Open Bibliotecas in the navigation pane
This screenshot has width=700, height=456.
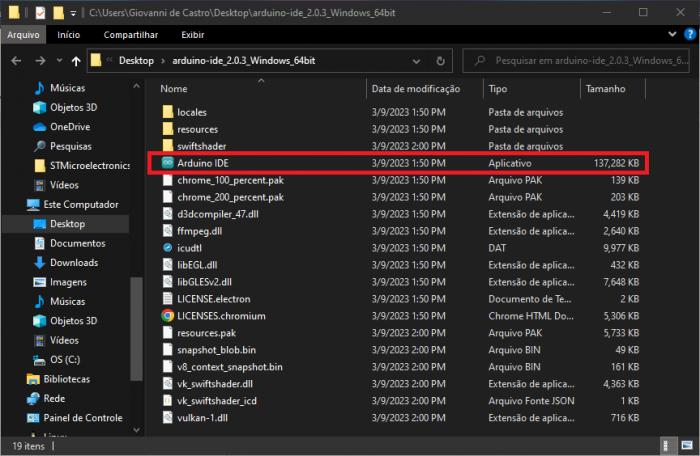click(x=67, y=379)
